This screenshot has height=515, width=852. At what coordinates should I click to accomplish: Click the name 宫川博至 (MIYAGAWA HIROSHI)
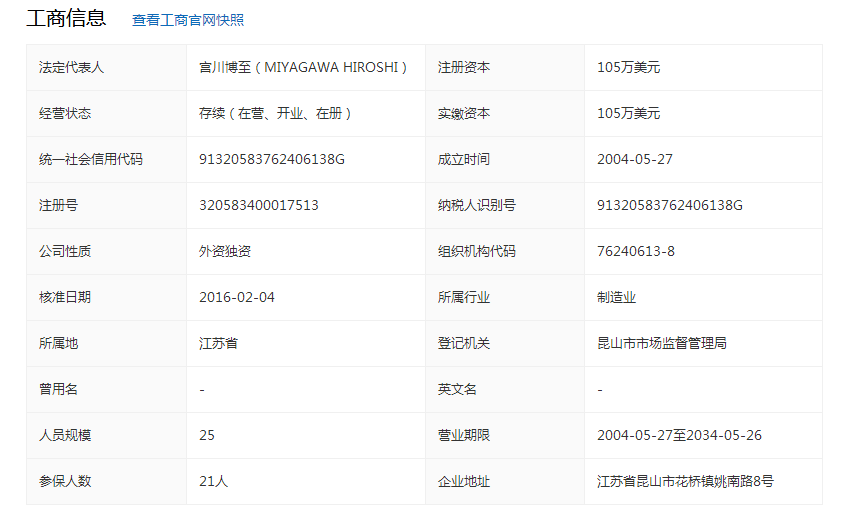tap(303, 67)
